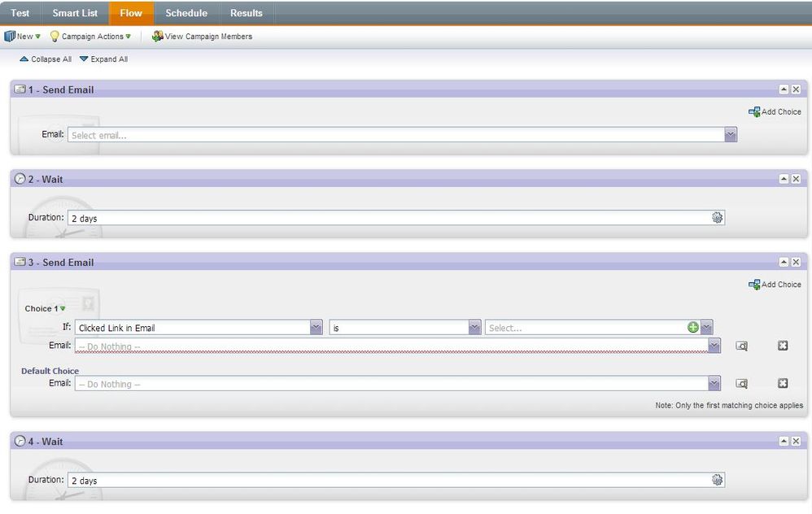Viewport: 812px width, 514px height.
Task: Click the lightbulb Campaign Actions icon
Action: (55, 37)
